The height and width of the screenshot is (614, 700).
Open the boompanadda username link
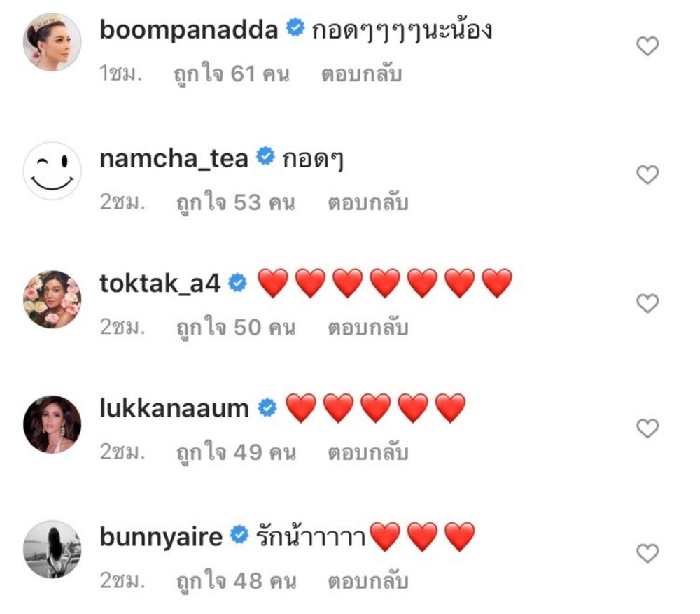pos(188,30)
